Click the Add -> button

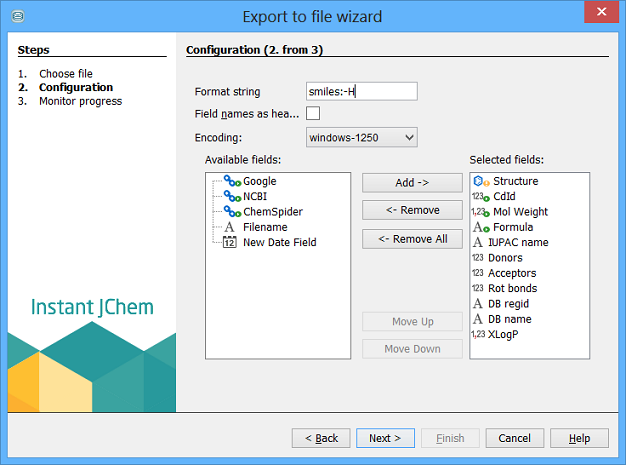[x=412, y=183]
